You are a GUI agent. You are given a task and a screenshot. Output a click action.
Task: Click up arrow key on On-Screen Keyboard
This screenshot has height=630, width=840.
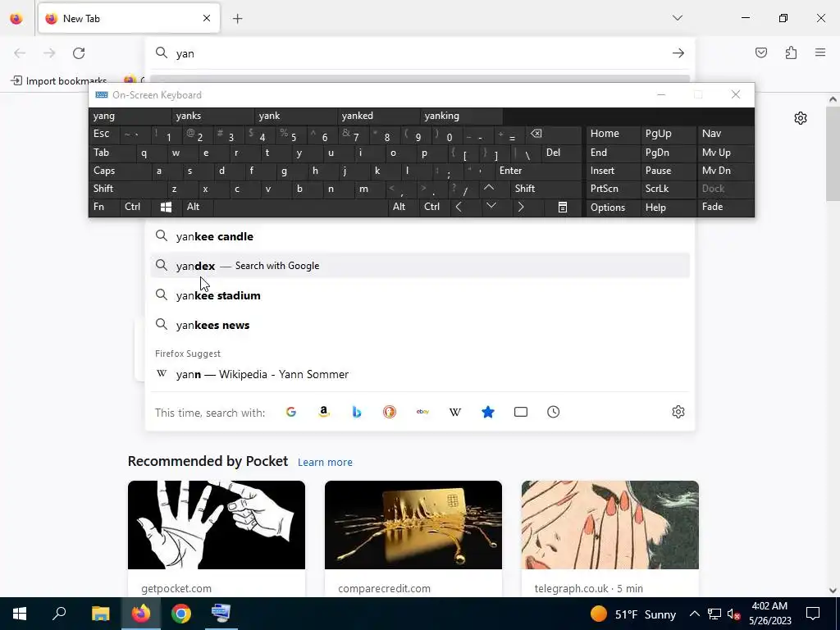(x=489, y=189)
